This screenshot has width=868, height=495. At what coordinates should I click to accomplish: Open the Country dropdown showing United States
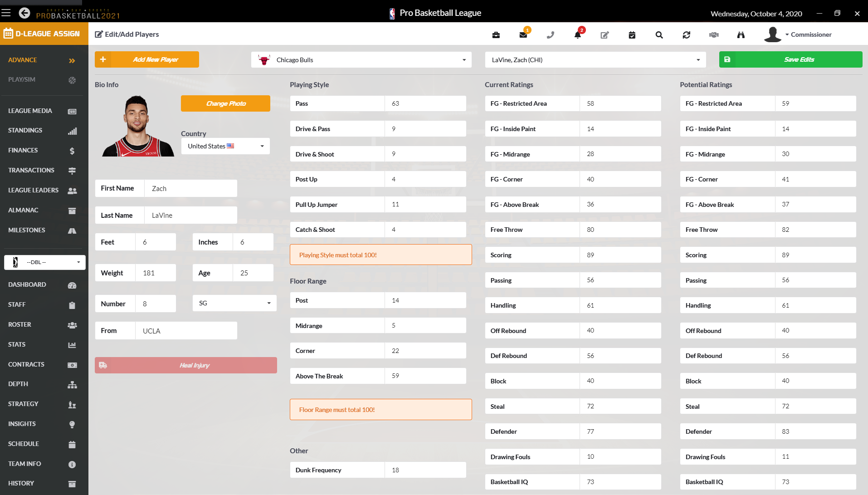(x=225, y=146)
